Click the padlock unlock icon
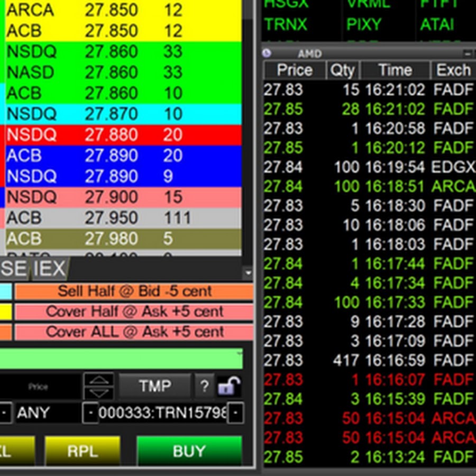This screenshot has width=476, height=476. click(x=229, y=387)
